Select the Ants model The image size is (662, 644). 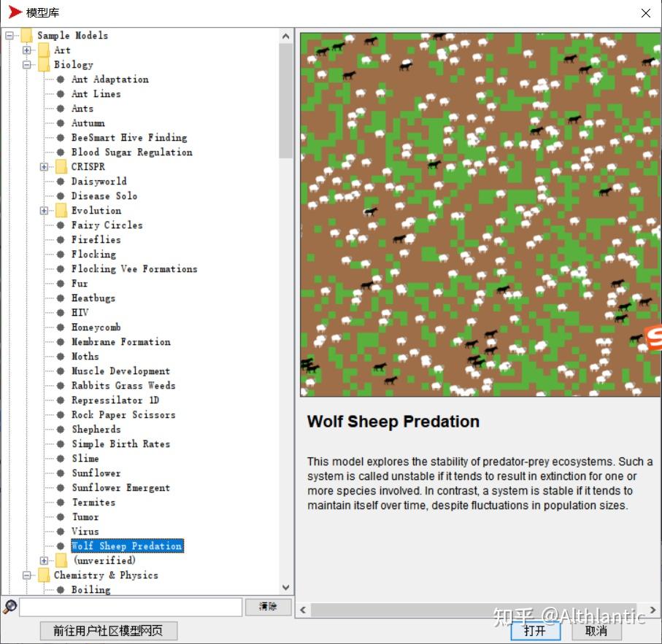coord(82,109)
